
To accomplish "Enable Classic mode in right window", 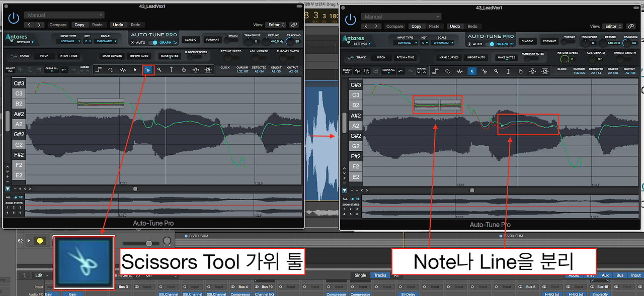I will [x=527, y=41].
